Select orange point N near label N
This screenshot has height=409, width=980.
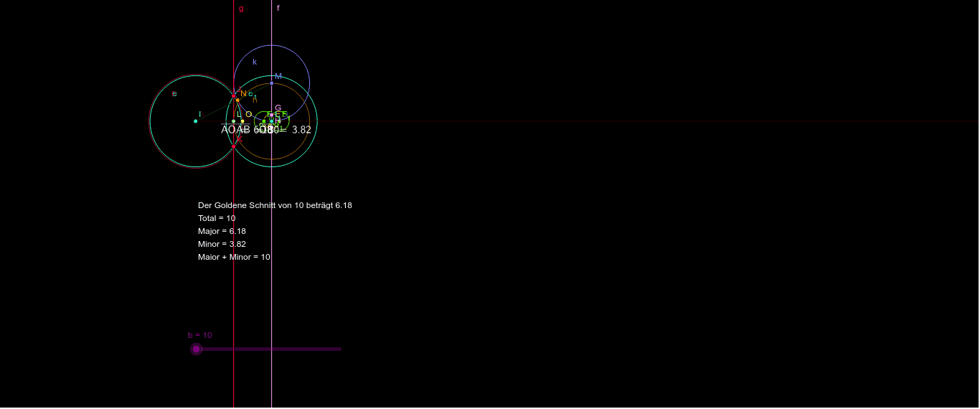[x=237, y=100]
